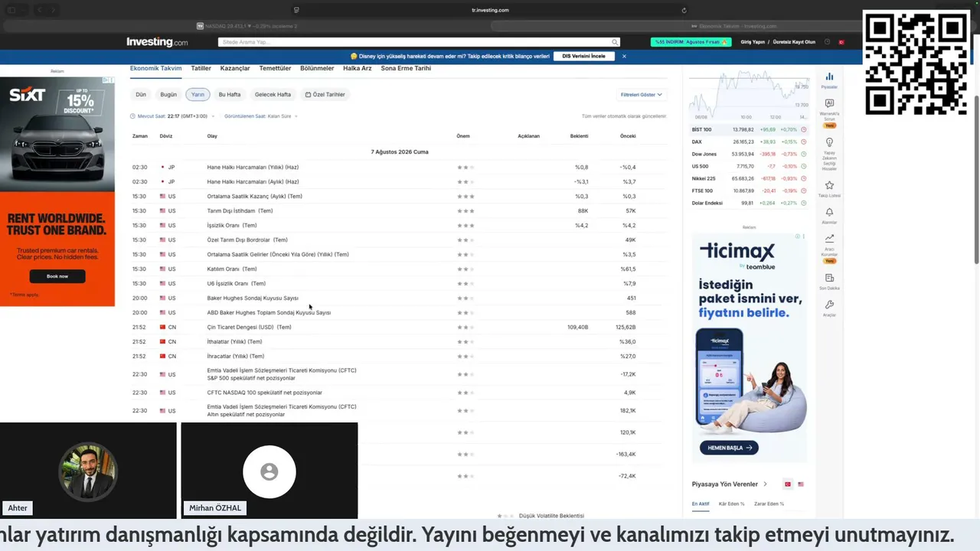The width and height of the screenshot is (980, 551).
Task: Select the En Aktif tab
Action: (701, 504)
